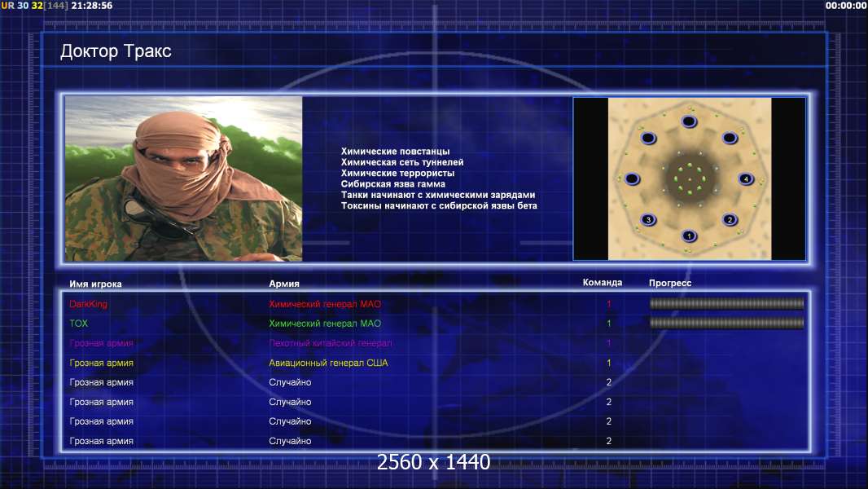This screenshot has width=868, height=489.
Task: Click the 21:28:56 clock overlay
Action: pyautogui.click(x=91, y=6)
